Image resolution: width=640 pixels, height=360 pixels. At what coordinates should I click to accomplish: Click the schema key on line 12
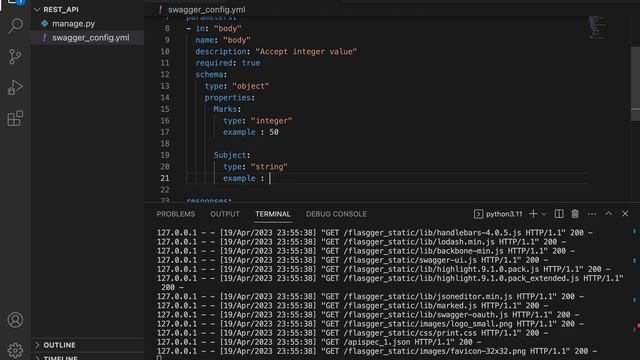coord(209,75)
